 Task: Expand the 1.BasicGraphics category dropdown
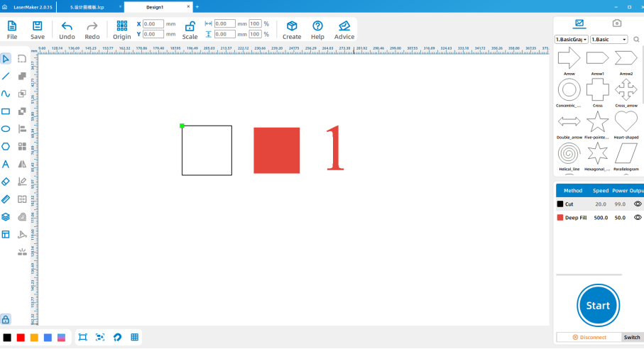coord(571,40)
